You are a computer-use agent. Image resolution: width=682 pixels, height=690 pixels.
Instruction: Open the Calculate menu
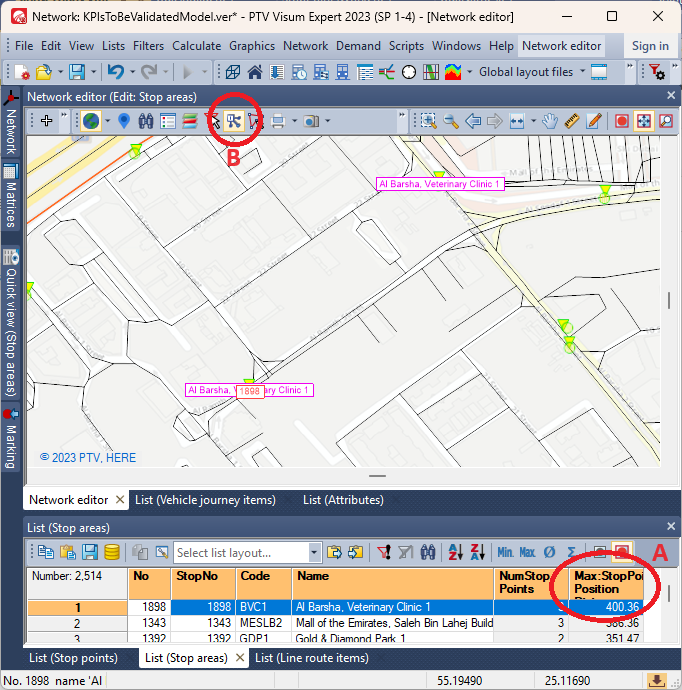pos(196,46)
